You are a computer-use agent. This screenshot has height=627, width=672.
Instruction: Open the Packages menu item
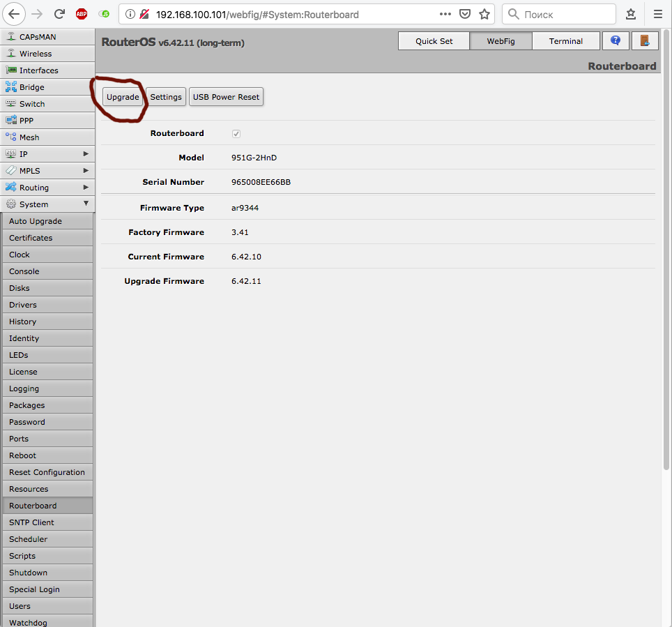tap(47, 405)
